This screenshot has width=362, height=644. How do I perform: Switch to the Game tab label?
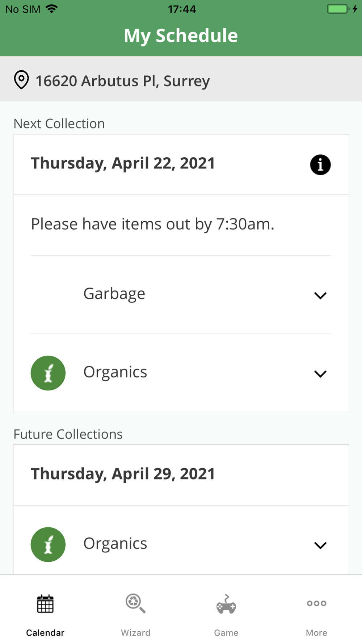[x=226, y=633]
